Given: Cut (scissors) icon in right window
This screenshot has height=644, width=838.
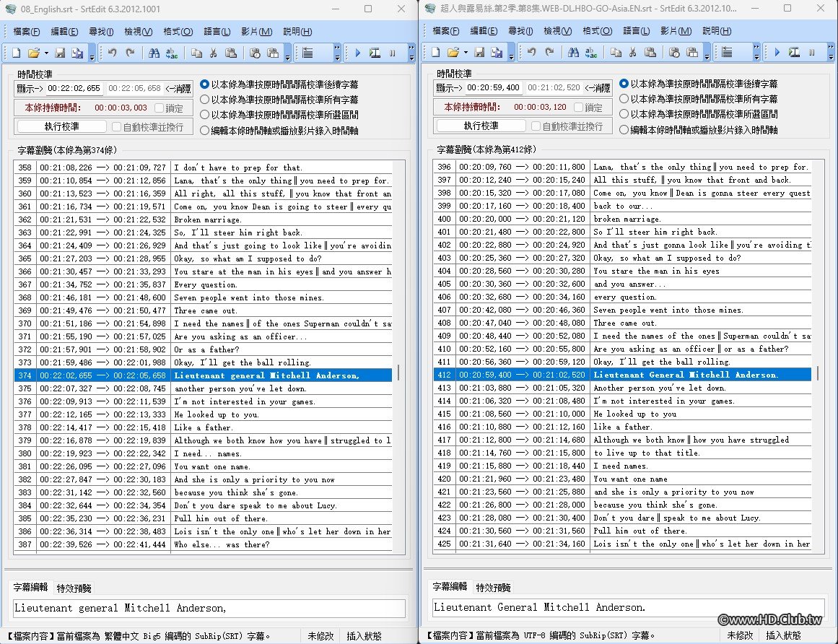Looking at the screenshot, I should coord(633,53).
